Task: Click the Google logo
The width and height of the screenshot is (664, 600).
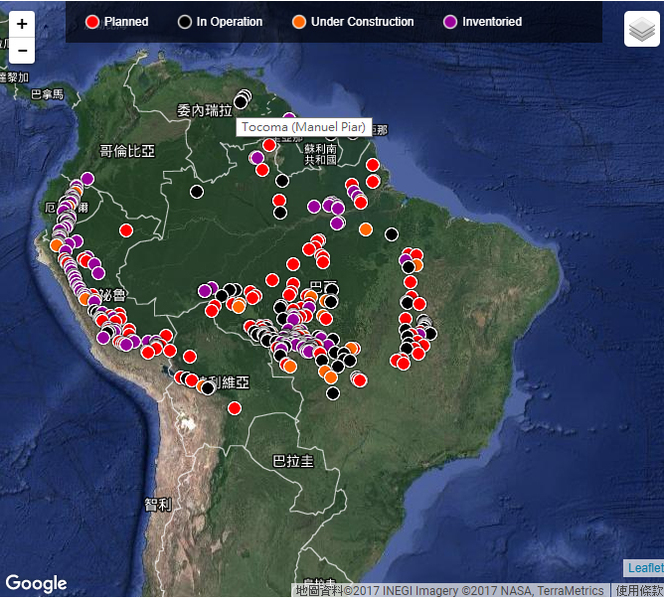Action: (x=36, y=583)
